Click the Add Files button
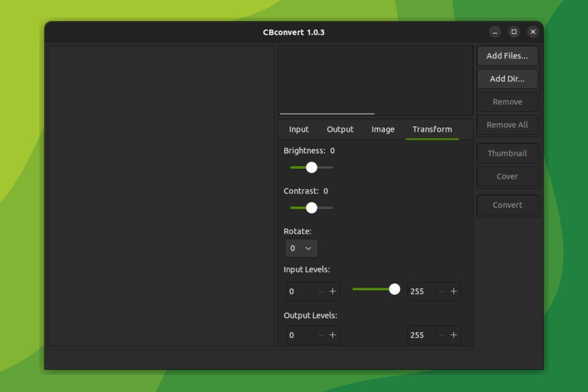 click(x=507, y=56)
